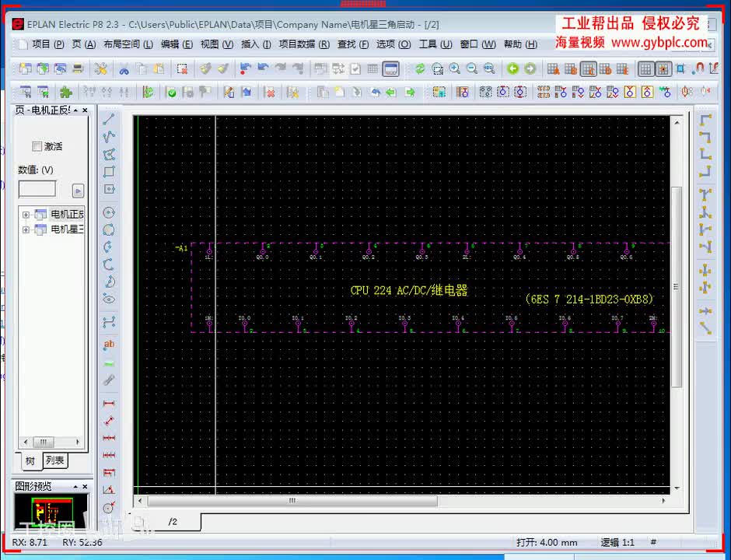
Task: Click the Cut scissors icon
Action: point(124,69)
